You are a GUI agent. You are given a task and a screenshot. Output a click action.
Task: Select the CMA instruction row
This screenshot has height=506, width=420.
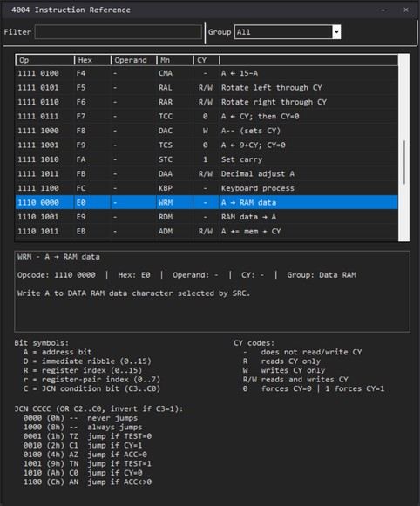click(207, 73)
